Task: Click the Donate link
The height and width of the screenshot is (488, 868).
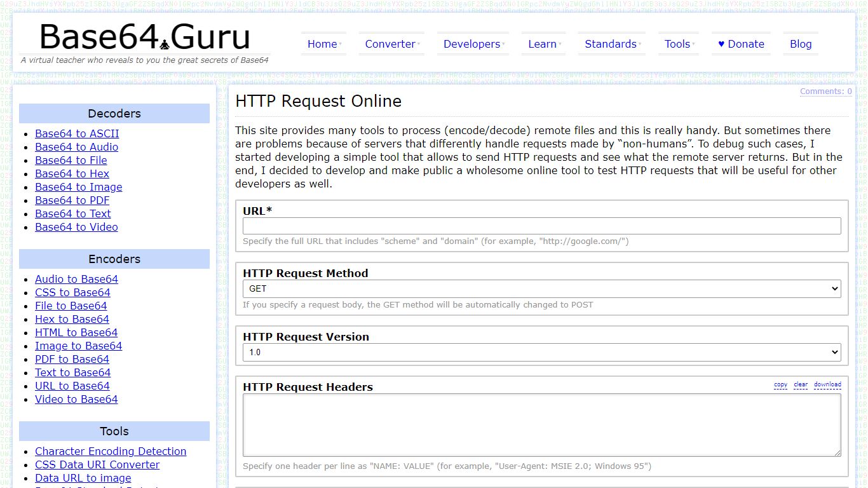Action: tap(741, 44)
